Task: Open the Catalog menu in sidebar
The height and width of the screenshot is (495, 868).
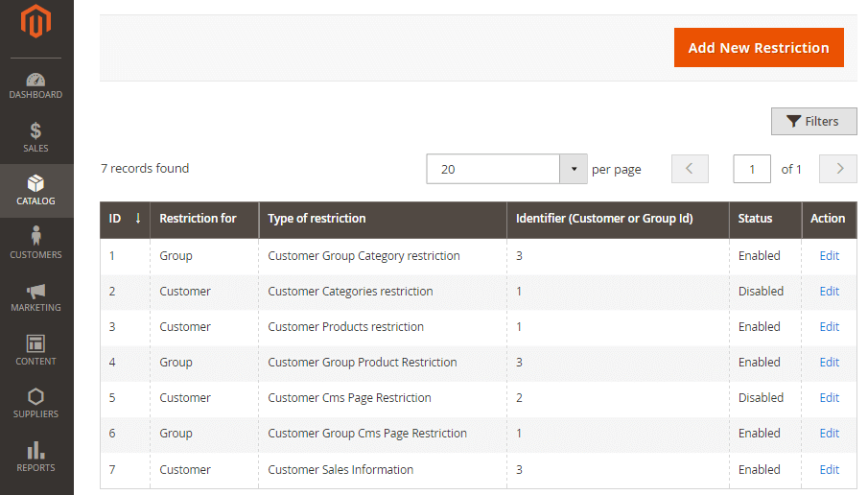Action: [36, 191]
